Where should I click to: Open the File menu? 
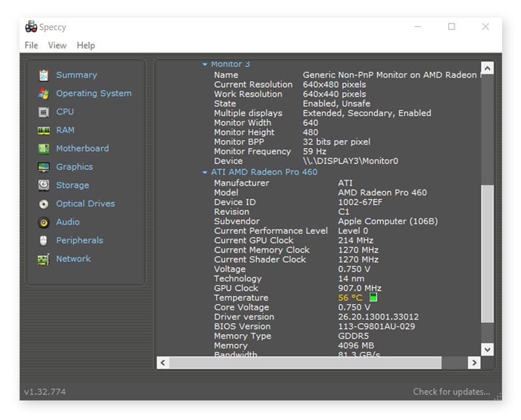point(31,45)
